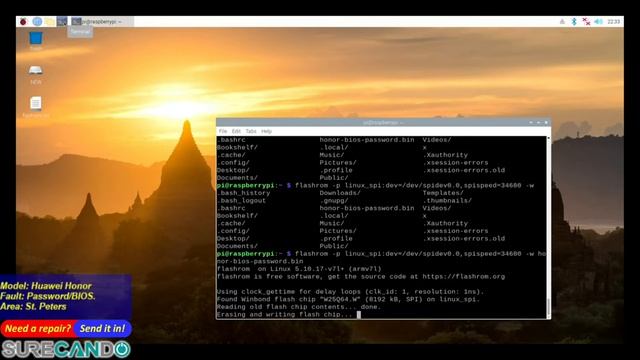The height and width of the screenshot is (360, 640).
Task: Click the terminal window vertical scrollbar
Action: tap(548, 227)
